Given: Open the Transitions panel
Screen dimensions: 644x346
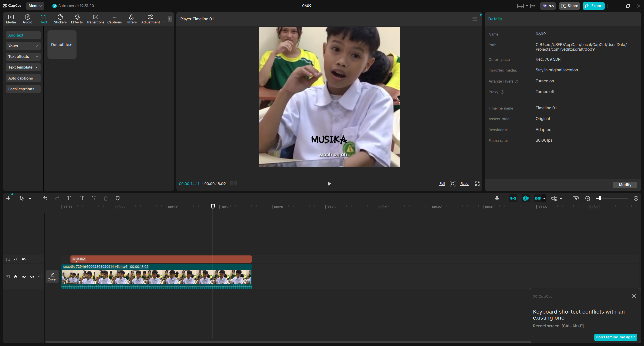Looking at the screenshot, I should tap(95, 19).
